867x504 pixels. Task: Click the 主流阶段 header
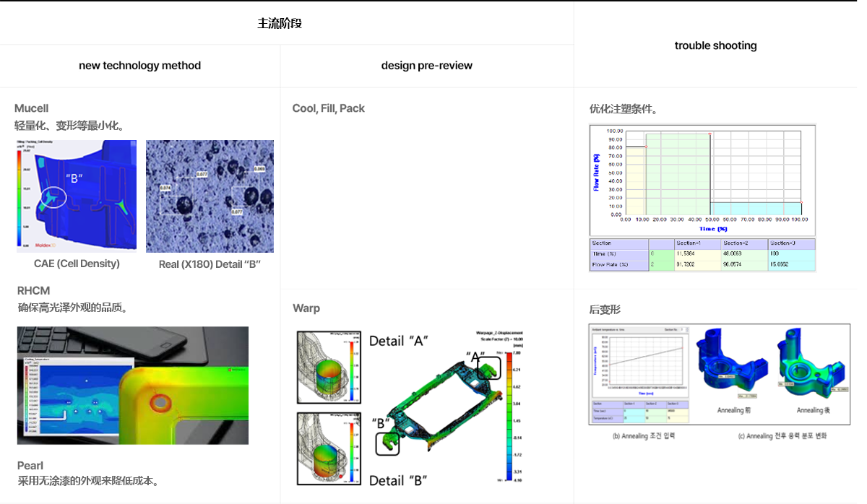tap(280, 23)
